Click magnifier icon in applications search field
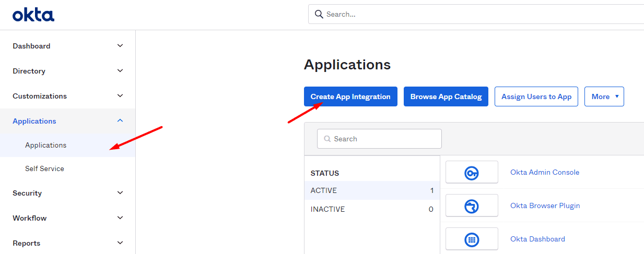 click(327, 139)
